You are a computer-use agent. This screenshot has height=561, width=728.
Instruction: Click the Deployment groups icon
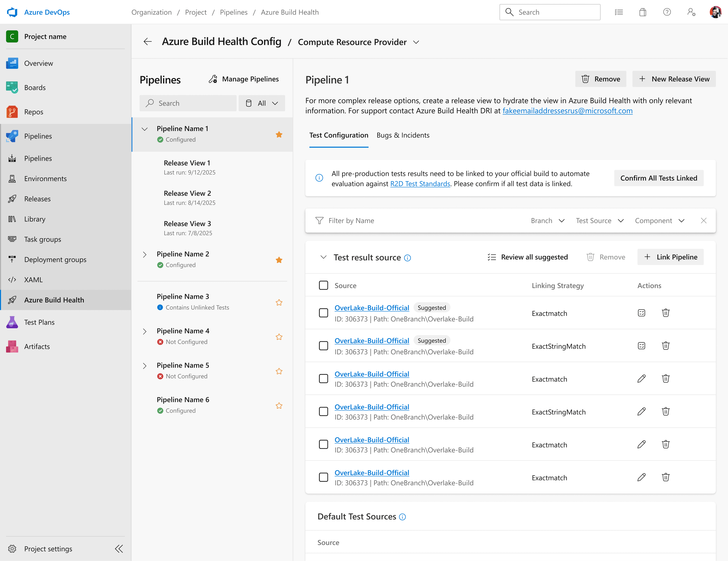(12, 259)
